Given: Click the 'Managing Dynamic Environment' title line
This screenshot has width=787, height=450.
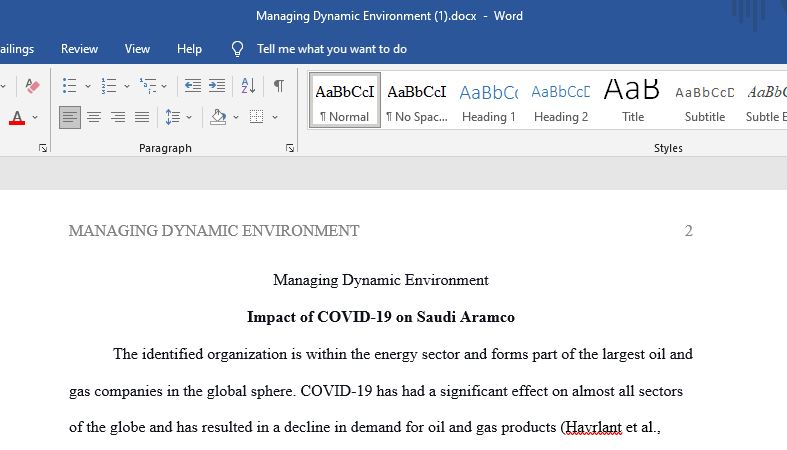Looking at the screenshot, I should click(380, 280).
